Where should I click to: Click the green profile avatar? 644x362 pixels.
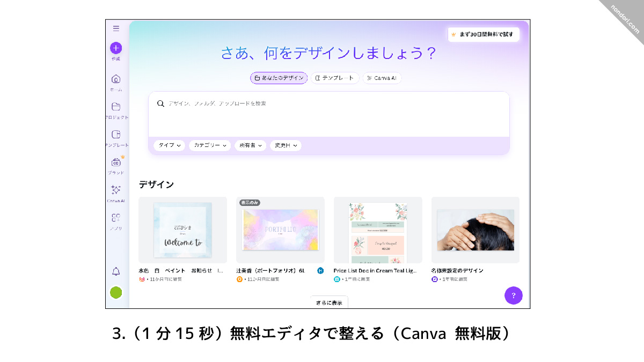click(x=116, y=292)
